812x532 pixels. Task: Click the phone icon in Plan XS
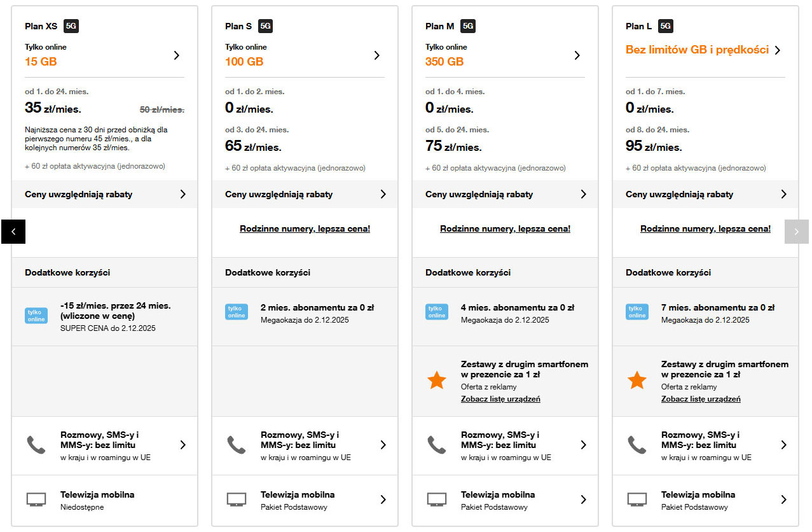click(x=36, y=445)
